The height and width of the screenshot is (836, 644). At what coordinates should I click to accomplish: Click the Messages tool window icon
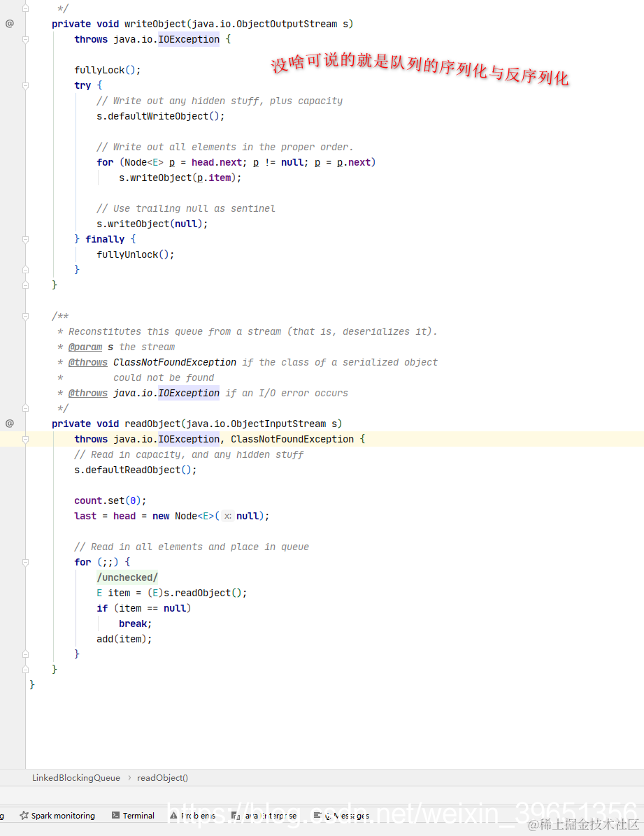317,815
